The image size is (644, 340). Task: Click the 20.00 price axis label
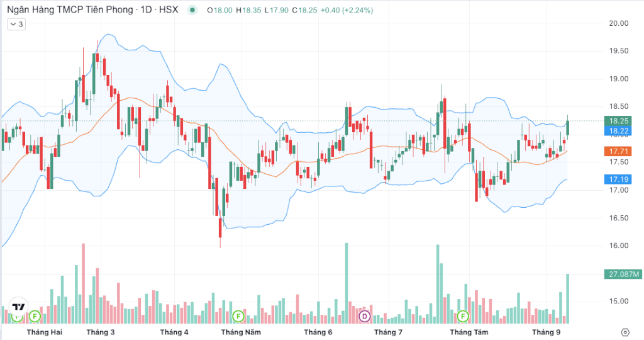click(x=619, y=23)
